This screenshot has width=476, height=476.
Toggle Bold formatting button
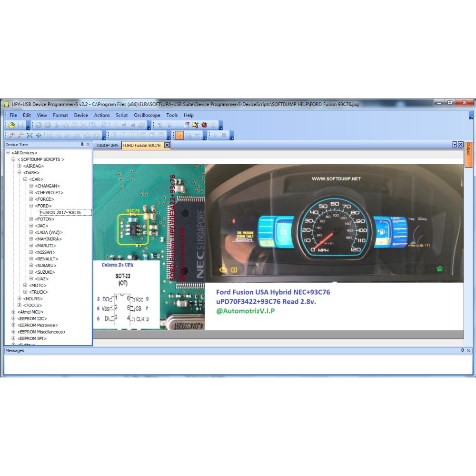click(114, 135)
